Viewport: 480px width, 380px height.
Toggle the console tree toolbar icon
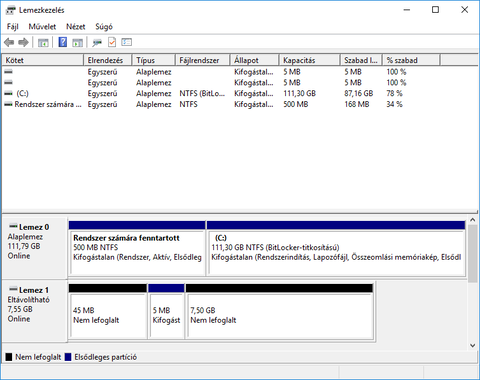(43, 42)
